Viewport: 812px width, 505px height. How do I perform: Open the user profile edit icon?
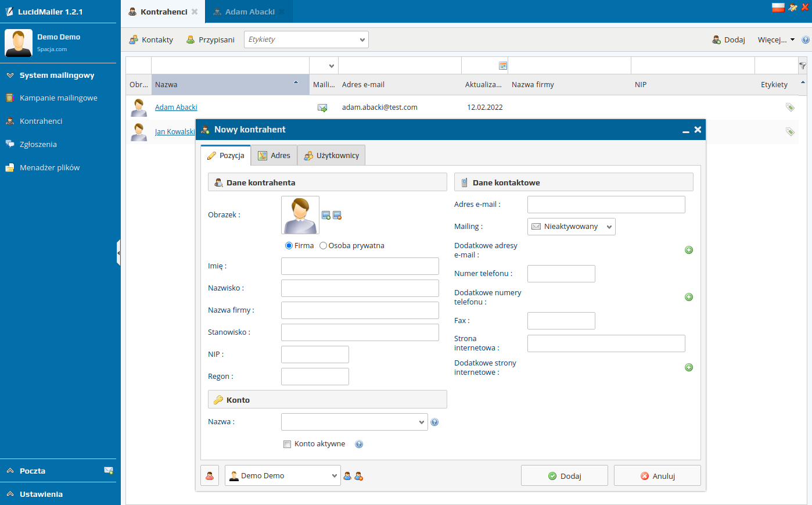793,8
